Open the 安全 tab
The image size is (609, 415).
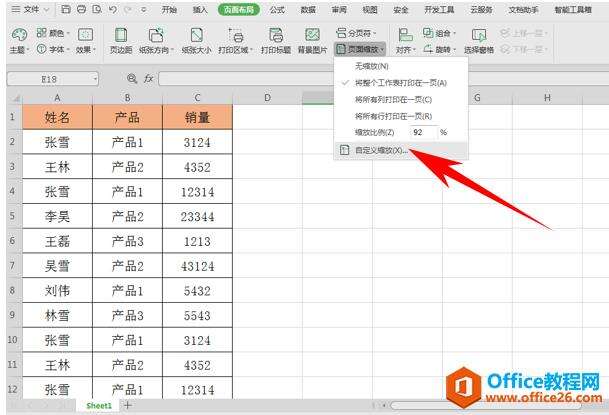400,10
